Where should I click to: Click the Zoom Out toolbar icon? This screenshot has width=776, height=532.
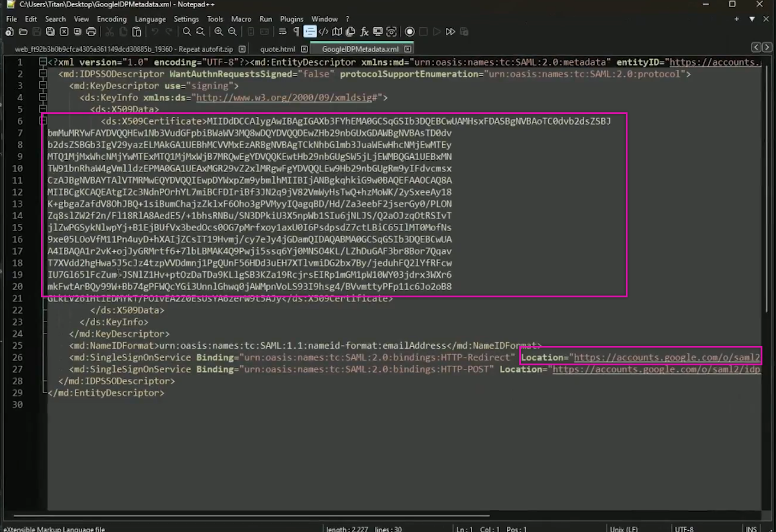pos(232,31)
